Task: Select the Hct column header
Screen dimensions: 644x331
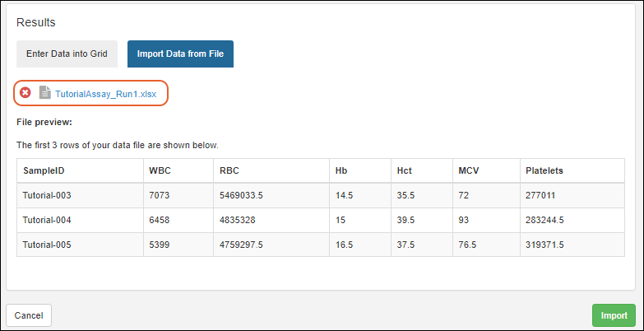Action: coord(405,170)
